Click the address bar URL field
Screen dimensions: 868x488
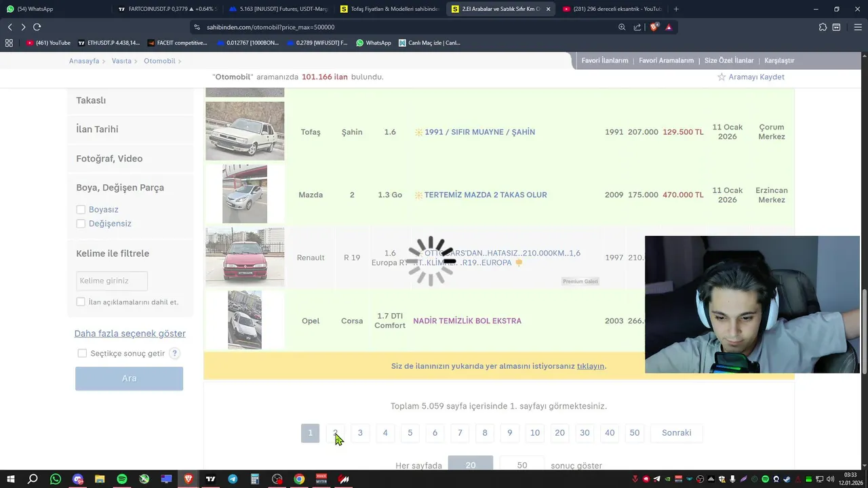coord(407,27)
